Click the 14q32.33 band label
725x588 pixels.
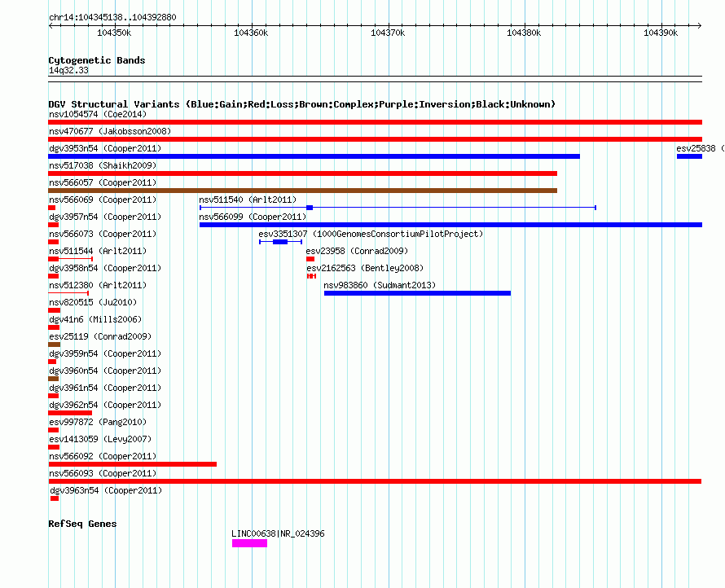[68, 70]
